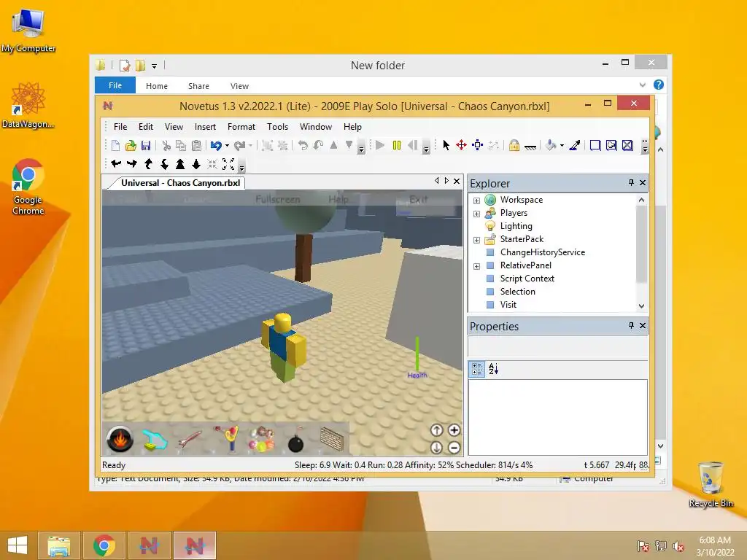Select ChangeHistoryService in Explorer
This screenshot has height=560, width=747.
click(x=542, y=252)
